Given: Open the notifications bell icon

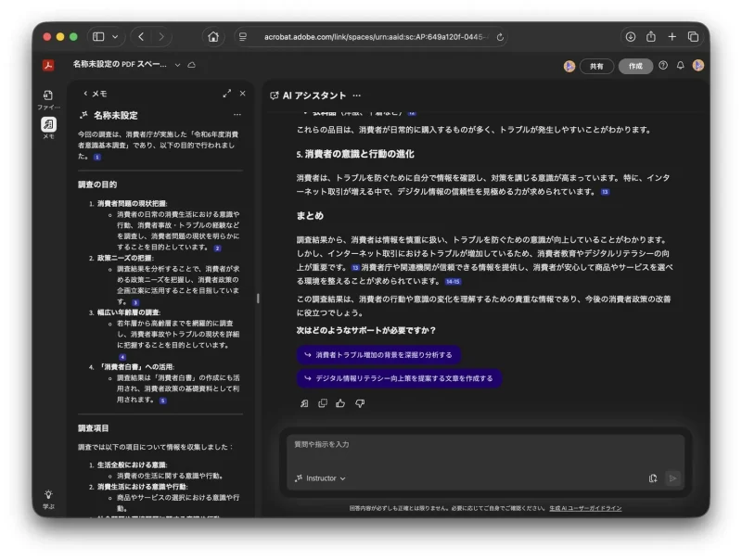Looking at the screenshot, I should [x=680, y=66].
